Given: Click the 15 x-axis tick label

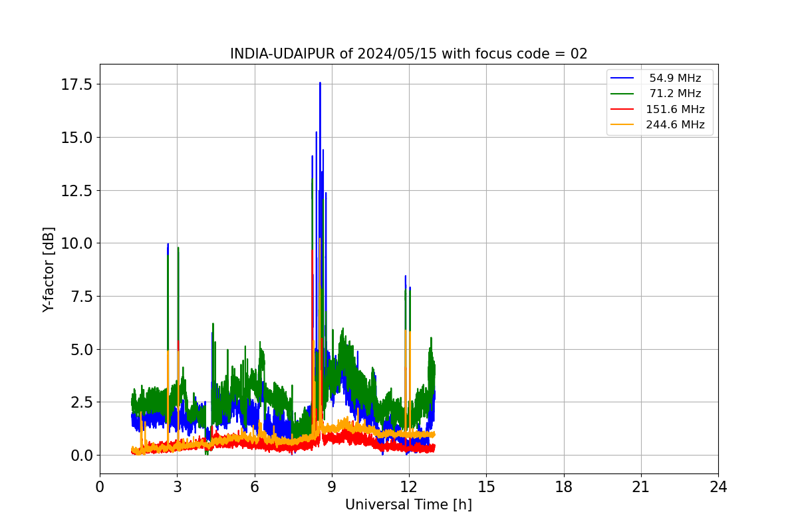Looking at the screenshot, I should (x=486, y=487).
